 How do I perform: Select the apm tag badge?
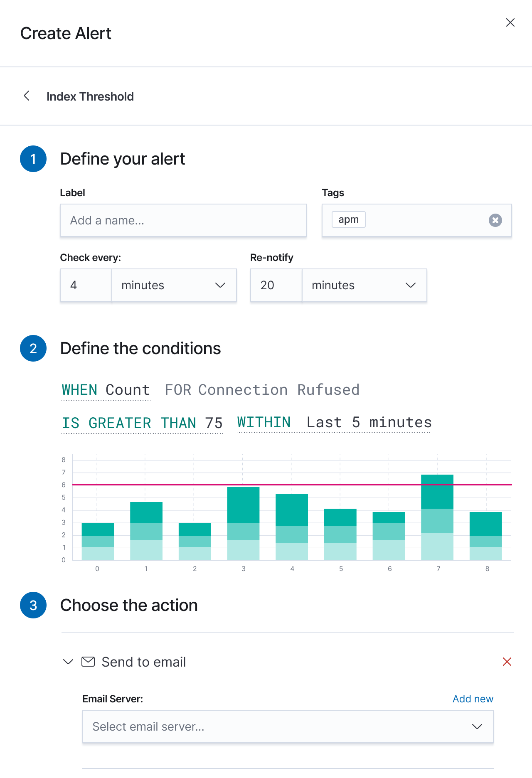click(x=349, y=219)
